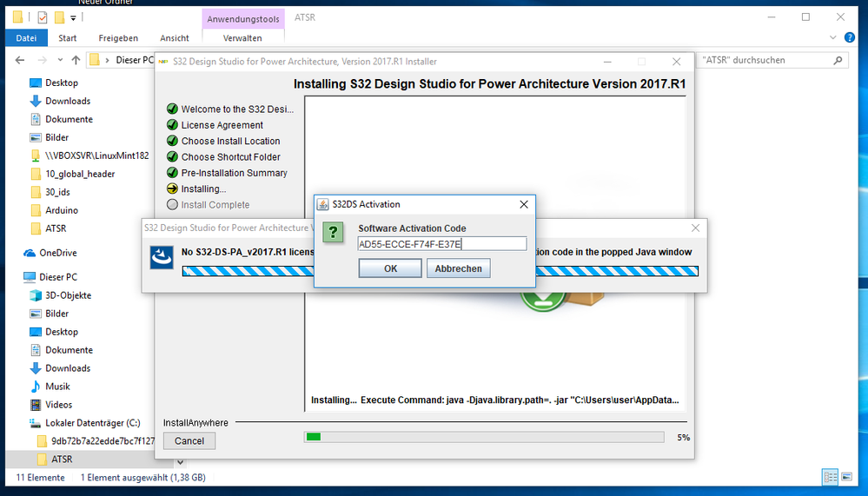Click the Explorer folder icon in title bar
Screen dimensions: 868x496
[x=17, y=17]
